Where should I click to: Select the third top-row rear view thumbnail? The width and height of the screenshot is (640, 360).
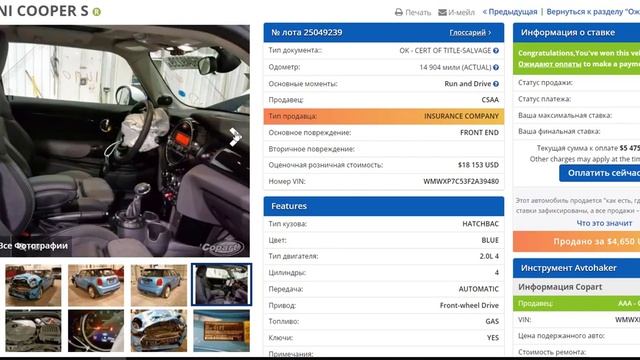pos(159,285)
